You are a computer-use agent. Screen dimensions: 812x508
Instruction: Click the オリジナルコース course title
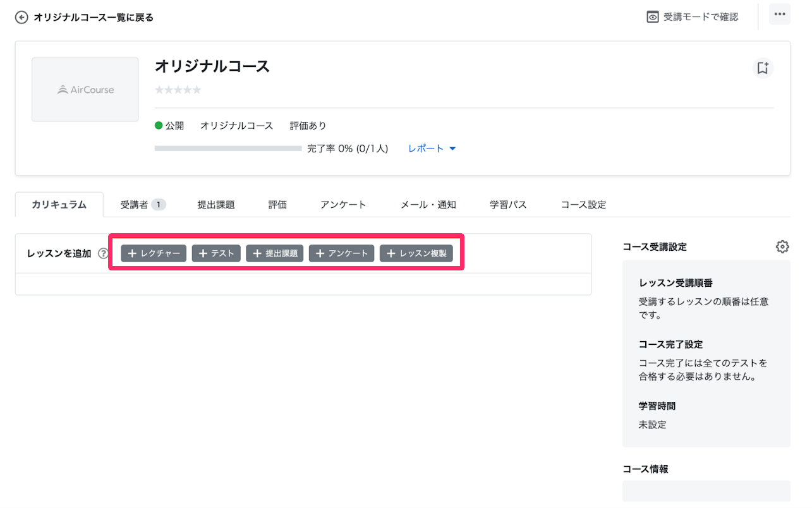click(x=212, y=66)
